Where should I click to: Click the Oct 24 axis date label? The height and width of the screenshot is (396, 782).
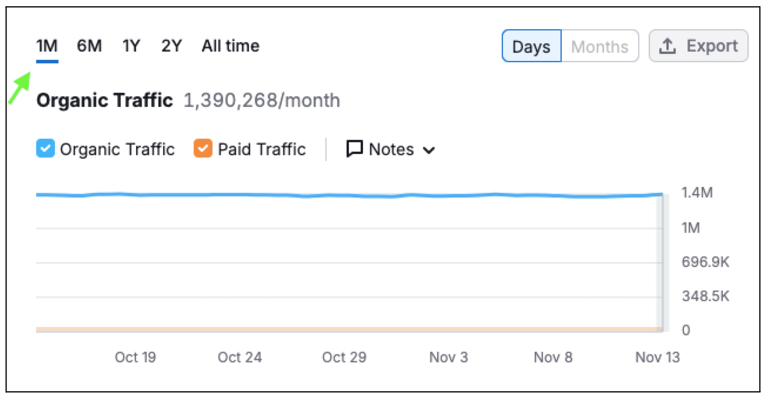point(240,357)
